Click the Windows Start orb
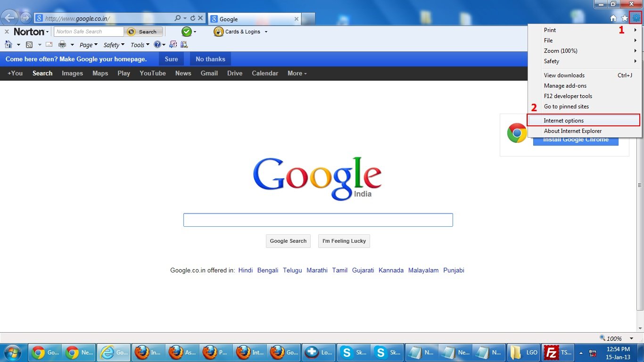 (x=12, y=352)
